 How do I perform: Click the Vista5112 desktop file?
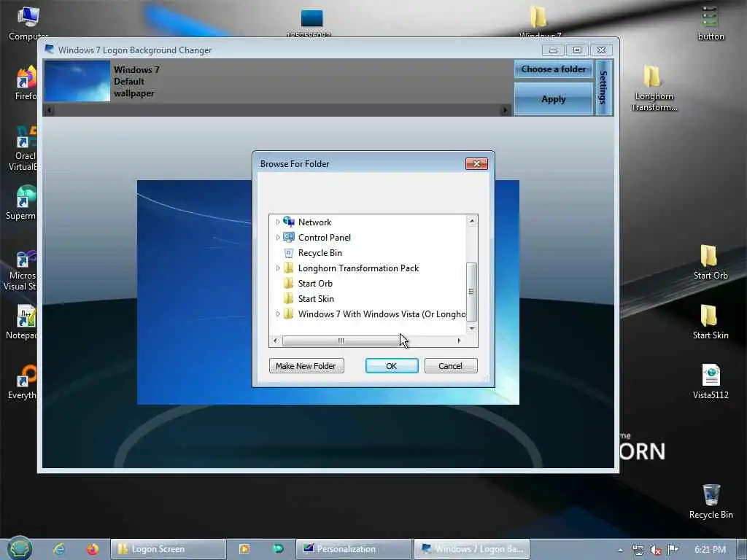click(711, 381)
